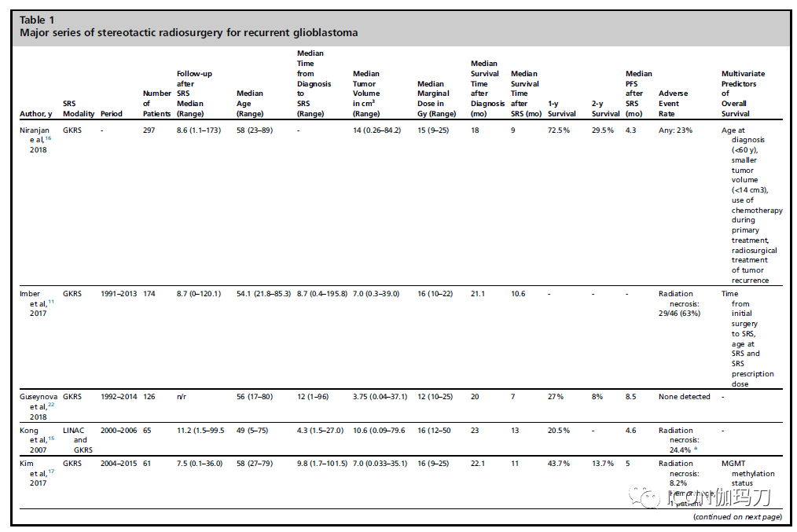The height and width of the screenshot is (532, 797).
Task: Open citation 11 beside Imber et al
Action: pos(52,302)
